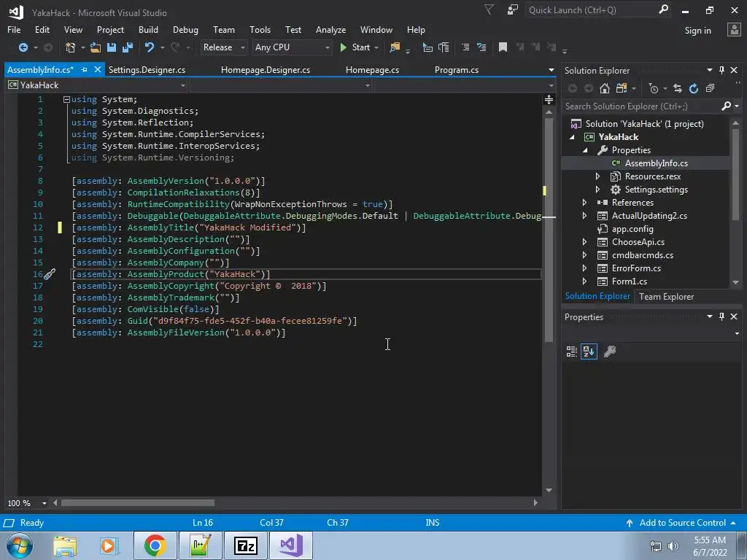Expand the References node
The height and width of the screenshot is (560, 747).
pos(584,203)
